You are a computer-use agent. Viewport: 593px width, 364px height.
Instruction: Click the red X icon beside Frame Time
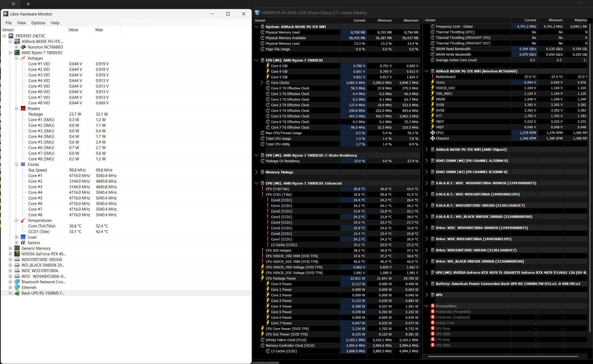tap(433, 323)
